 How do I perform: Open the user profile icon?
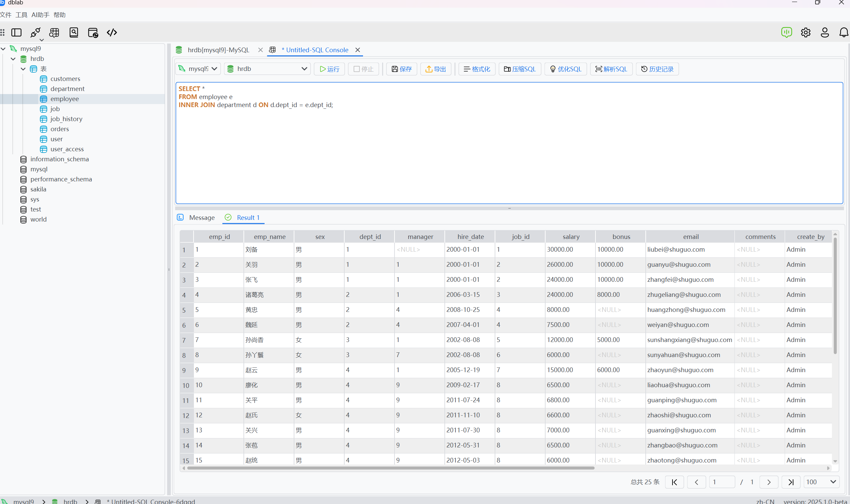(825, 32)
